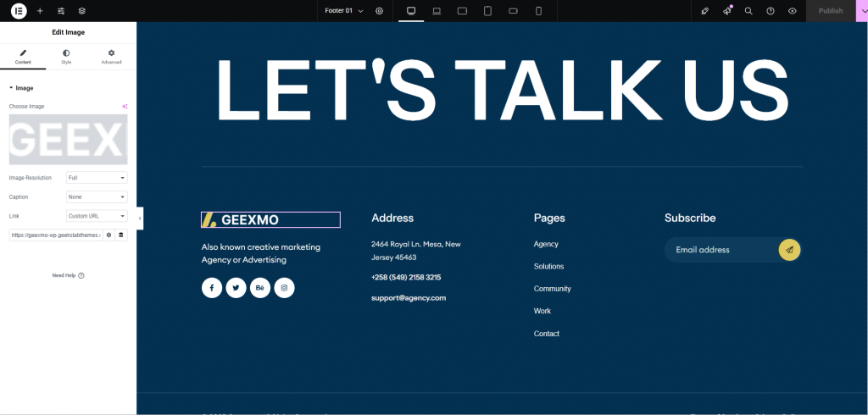Screen dimensions: 868x415
Task: Expand the Link type dropdown
Action: pyautogui.click(x=97, y=216)
